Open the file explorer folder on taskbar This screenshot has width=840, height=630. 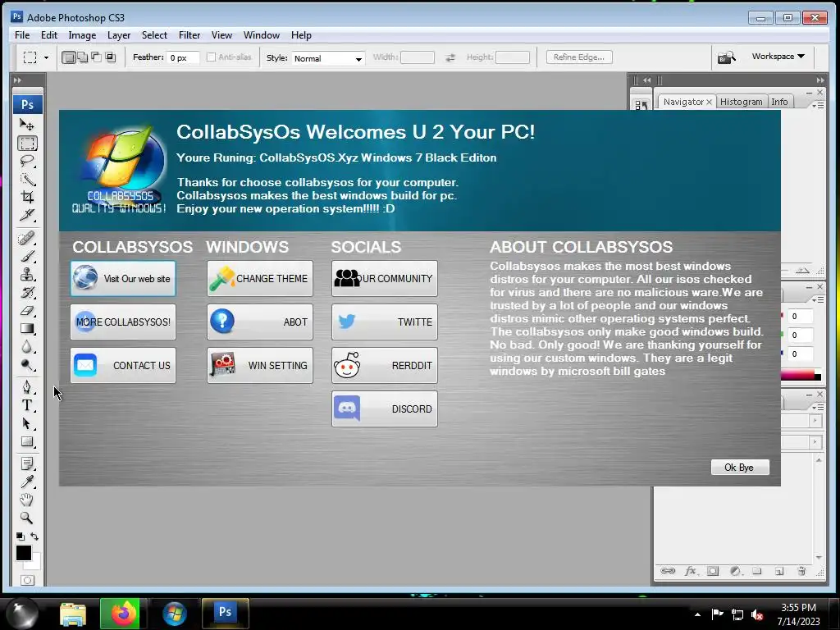point(73,614)
